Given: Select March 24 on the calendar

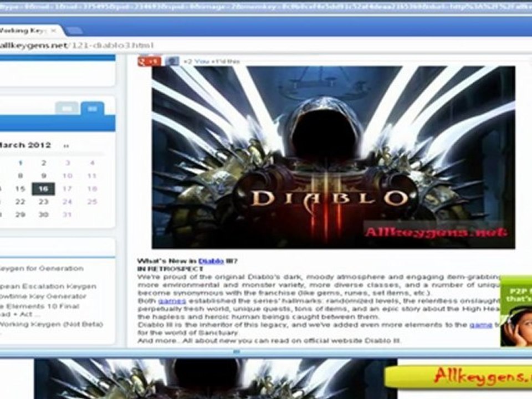Looking at the screenshot, I should click(x=68, y=202).
